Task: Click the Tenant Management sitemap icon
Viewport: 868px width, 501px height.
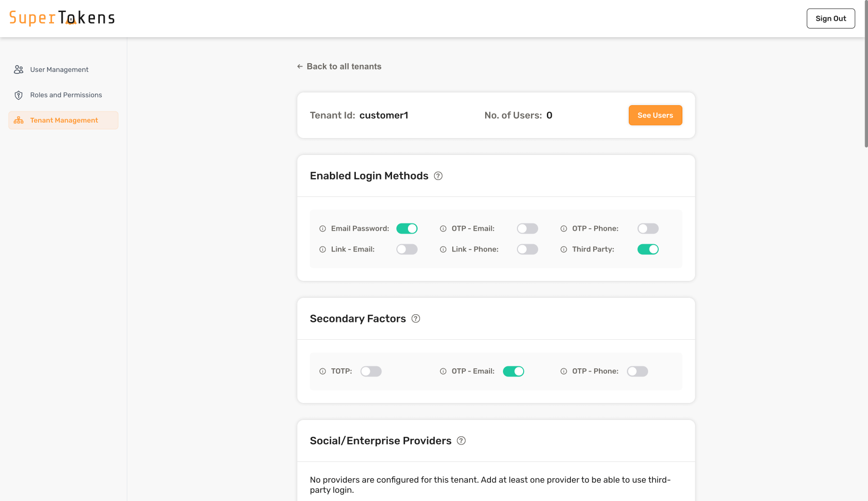Action: [18, 120]
